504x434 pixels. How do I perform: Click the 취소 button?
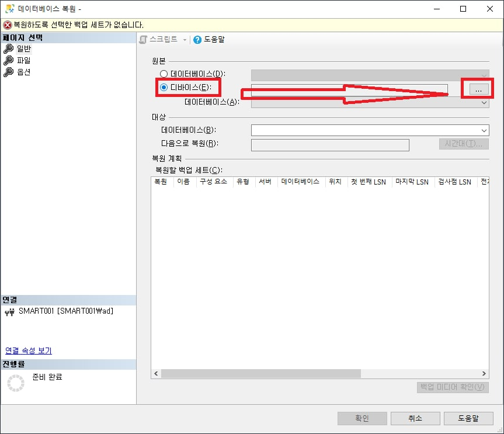tap(415, 418)
